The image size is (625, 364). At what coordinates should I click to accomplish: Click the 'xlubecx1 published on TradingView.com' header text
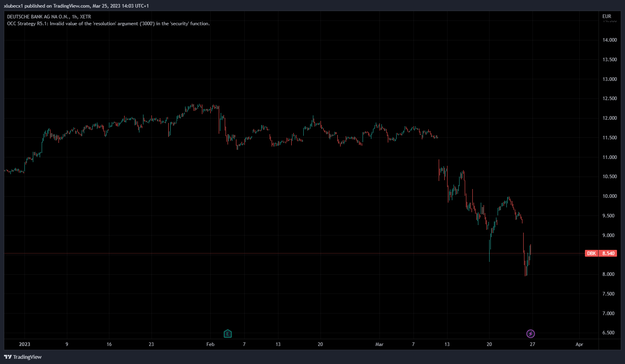coord(76,6)
